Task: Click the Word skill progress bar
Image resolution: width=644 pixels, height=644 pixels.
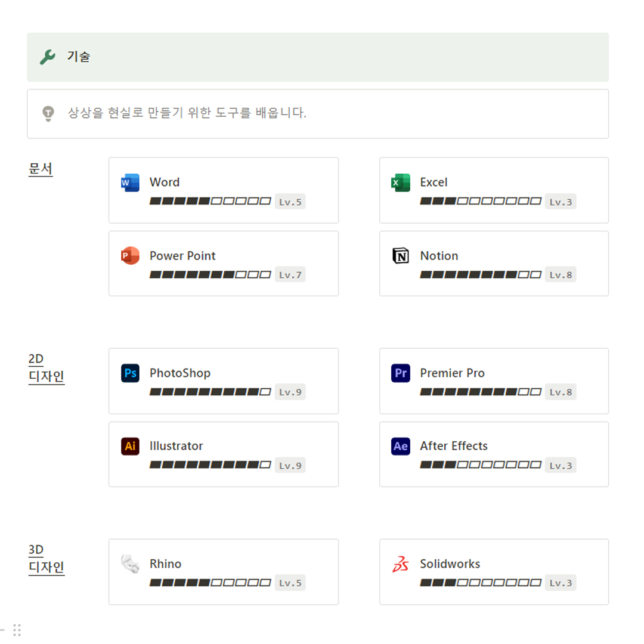Action: point(210,202)
